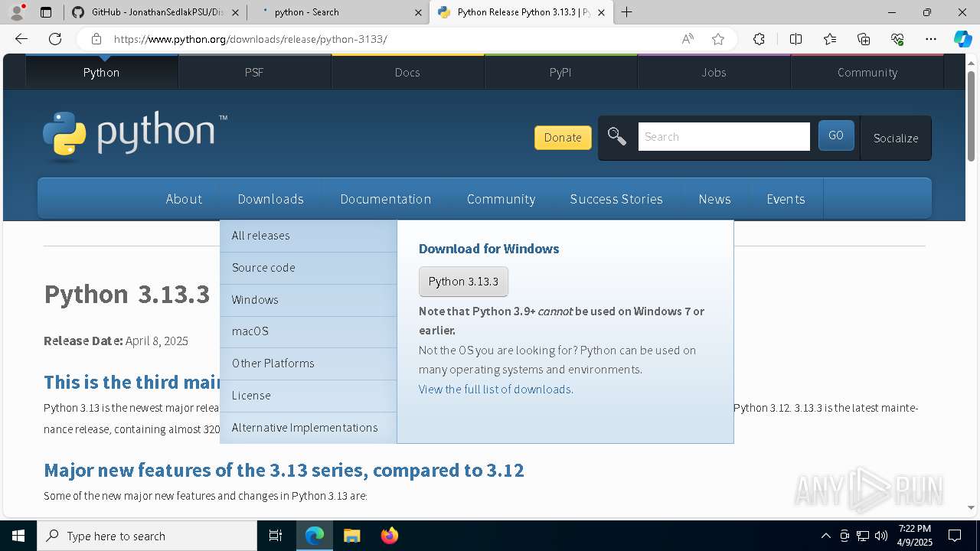This screenshot has width=980, height=551.
Task: Open the Downloads main menu
Action: tap(270, 199)
